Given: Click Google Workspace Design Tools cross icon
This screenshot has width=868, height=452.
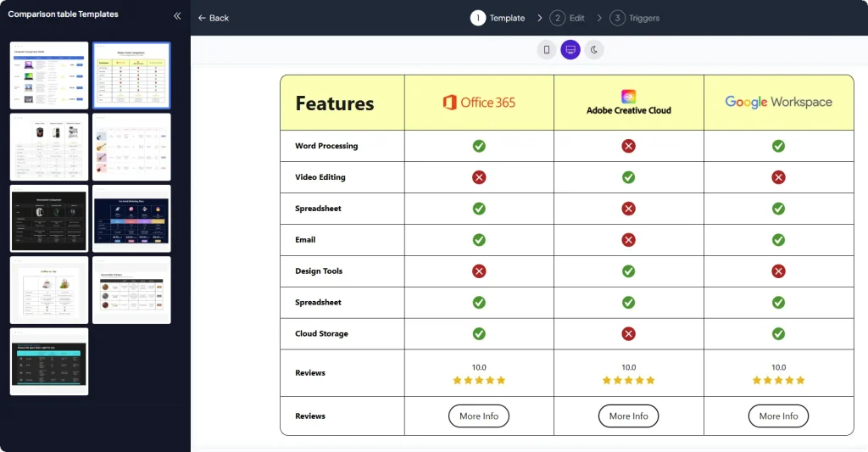Looking at the screenshot, I should pos(778,271).
